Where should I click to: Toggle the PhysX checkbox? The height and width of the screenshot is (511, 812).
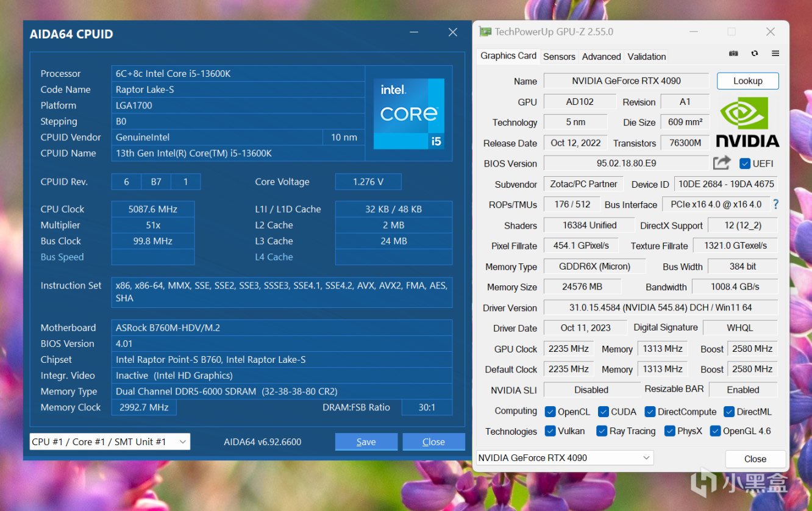click(x=670, y=431)
